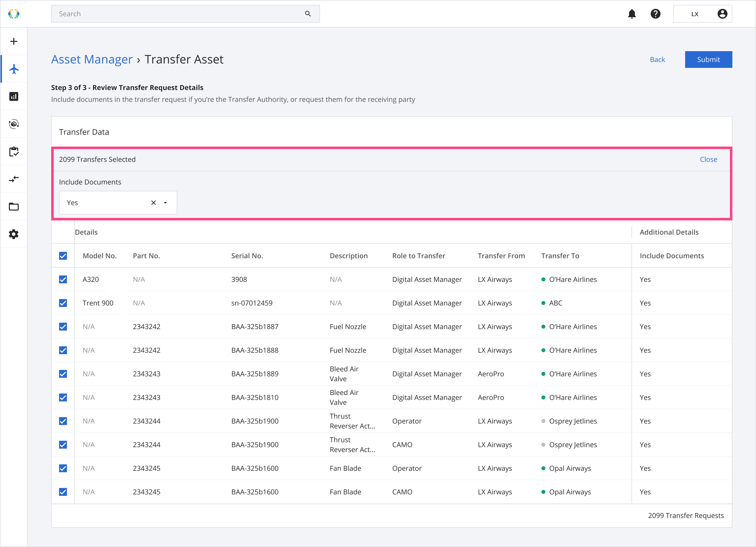Click the 2099 Transfers Selected label
This screenshot has width=756, height=547.
[97, 159]
